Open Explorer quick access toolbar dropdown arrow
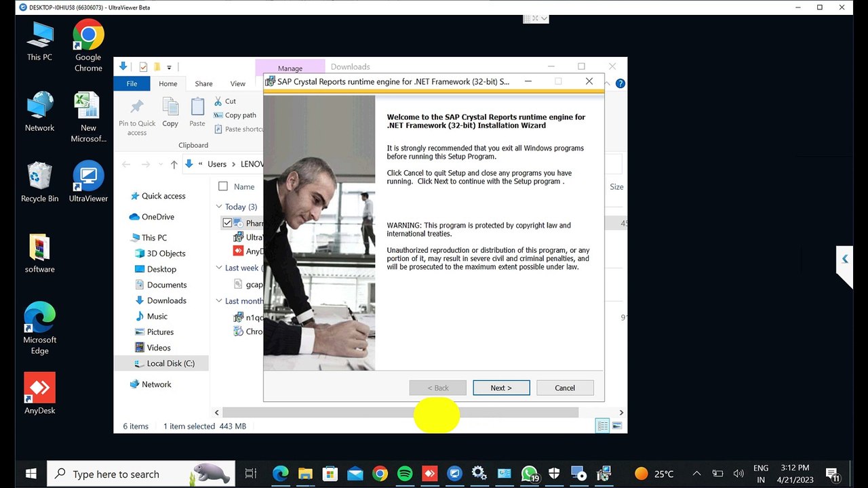The image size is (868, 488). point(170,67)
